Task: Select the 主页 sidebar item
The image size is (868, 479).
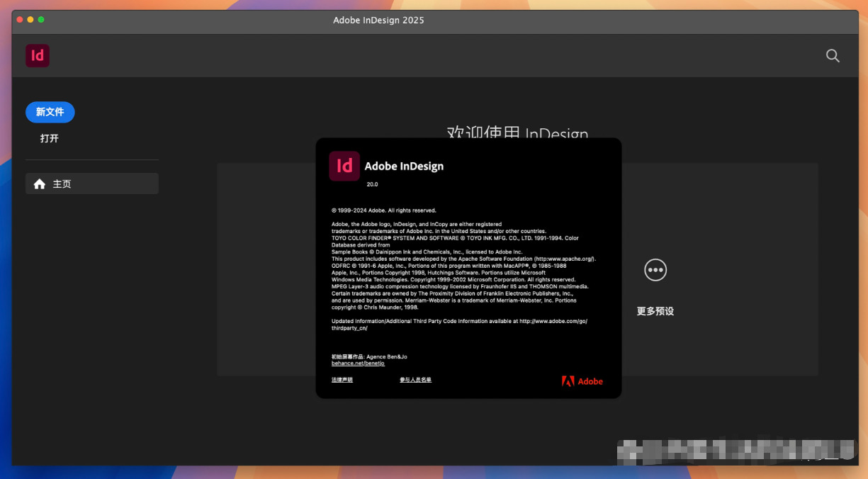Action: click(92, 184)
